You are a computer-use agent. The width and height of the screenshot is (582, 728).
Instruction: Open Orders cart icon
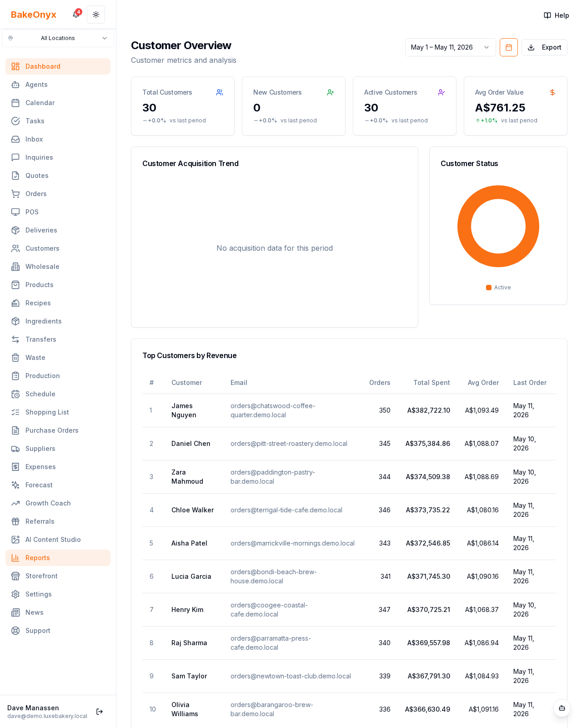[15, 194]
